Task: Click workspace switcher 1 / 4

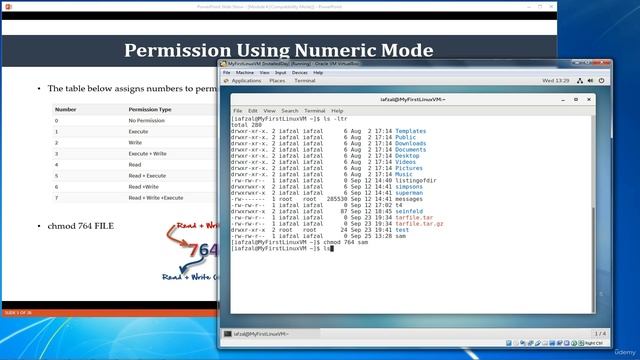Action: click(x=600, y=334)
